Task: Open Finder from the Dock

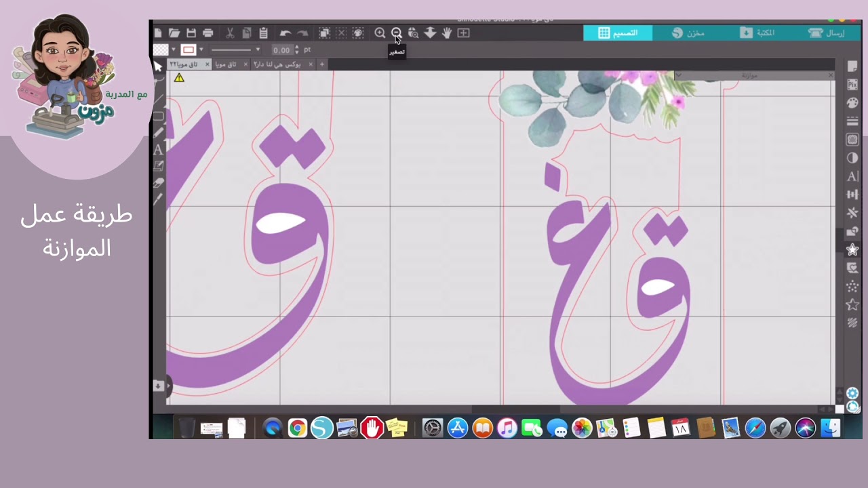Action: 831,428
